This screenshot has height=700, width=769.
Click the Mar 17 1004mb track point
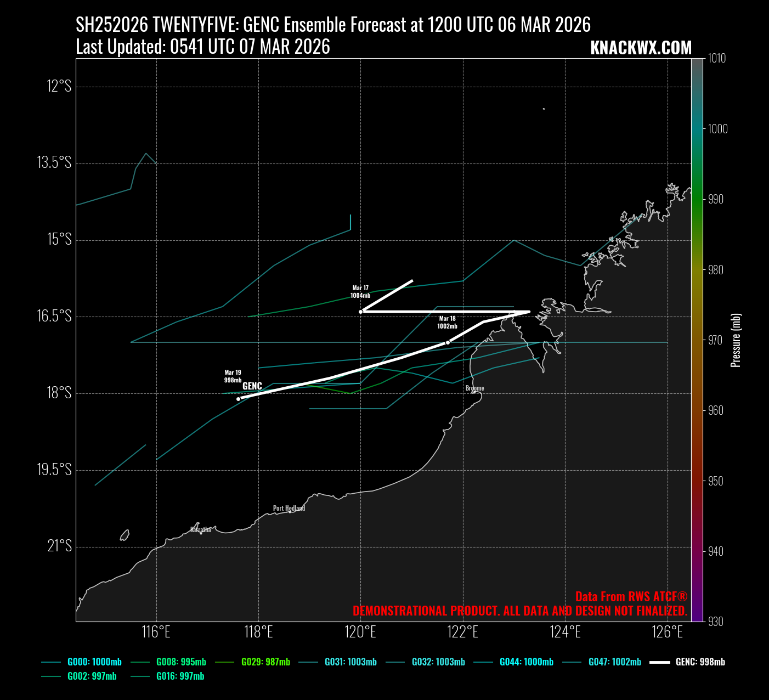coord(360,312)
